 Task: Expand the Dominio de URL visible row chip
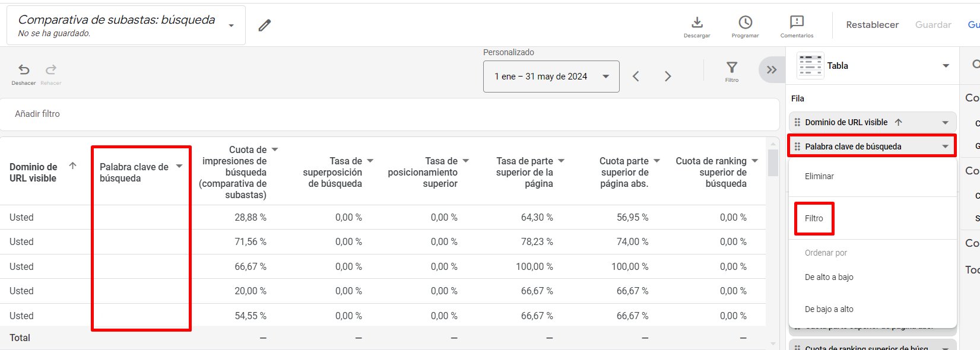point(945,122)
